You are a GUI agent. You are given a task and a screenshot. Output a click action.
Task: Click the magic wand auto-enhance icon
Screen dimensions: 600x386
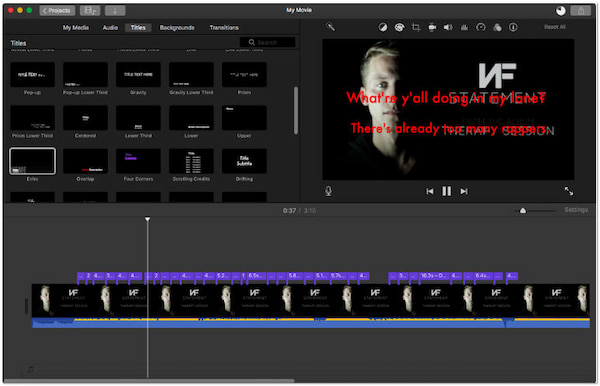tap(330, 27)
